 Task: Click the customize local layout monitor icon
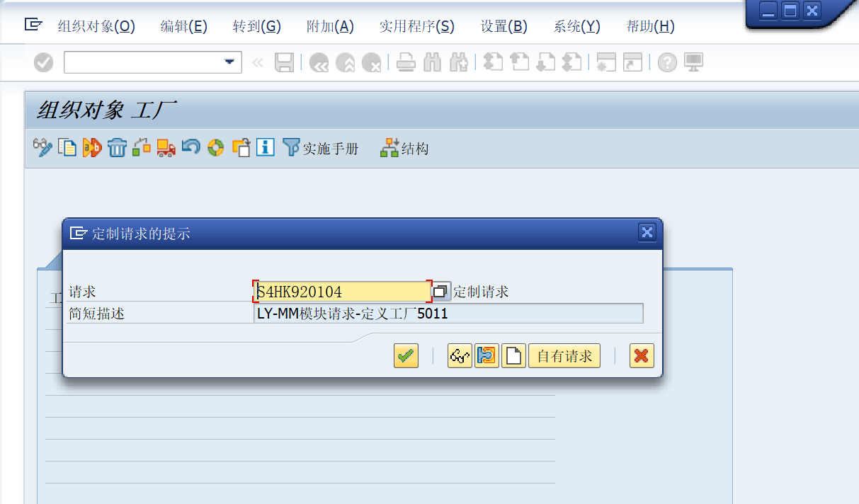[x=693, y=63]
